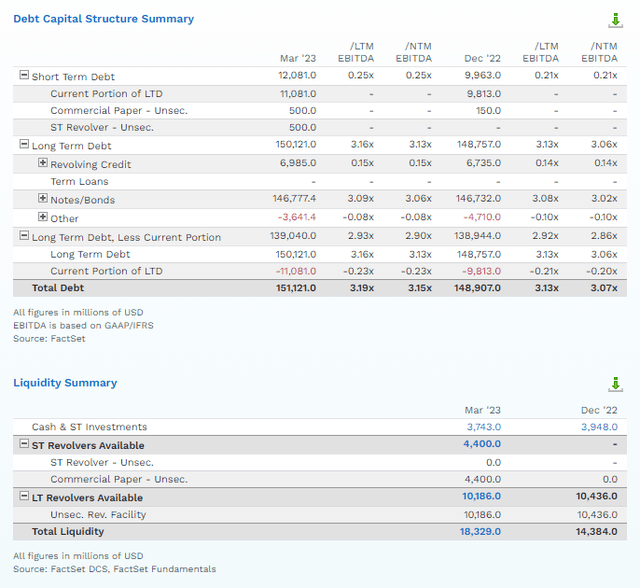640x588 pixels.
Task: Collapse the Long Term Debt row
Action: (24, 145)
